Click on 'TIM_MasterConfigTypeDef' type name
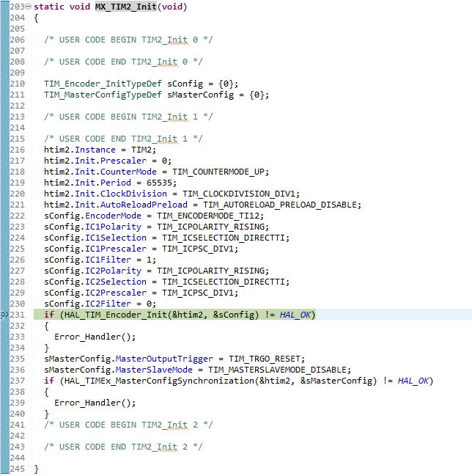This screenshot has width=472, height=476. click(103, 95)
